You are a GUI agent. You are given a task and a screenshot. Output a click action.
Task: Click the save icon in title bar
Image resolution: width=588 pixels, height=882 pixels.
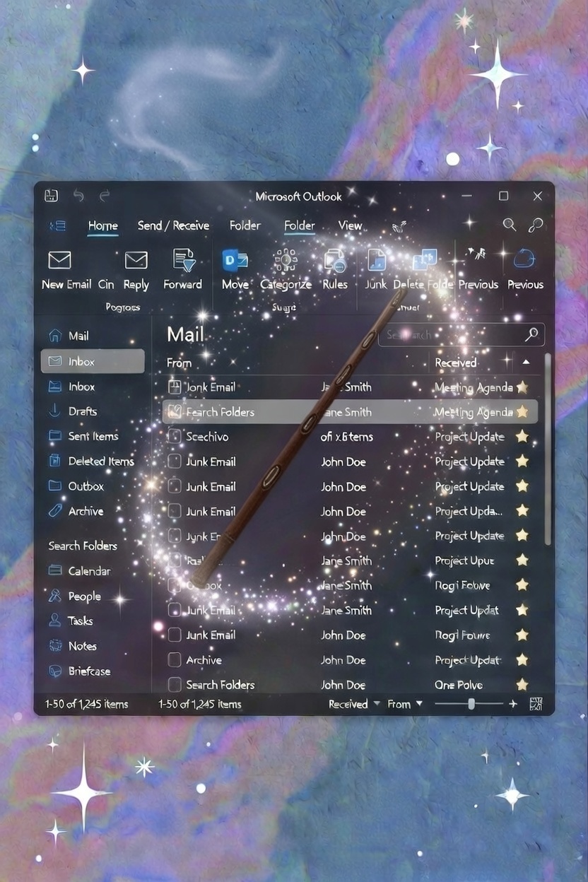point(51,196)
